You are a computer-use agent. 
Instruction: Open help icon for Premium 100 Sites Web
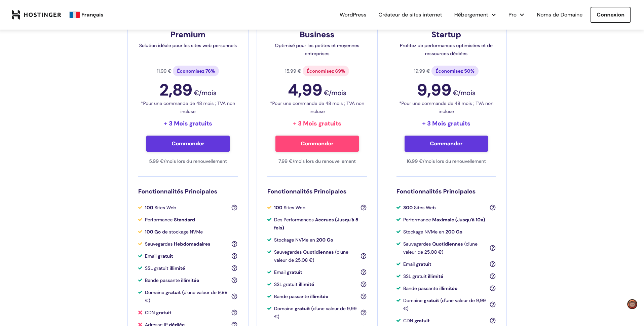click(234, 208)
